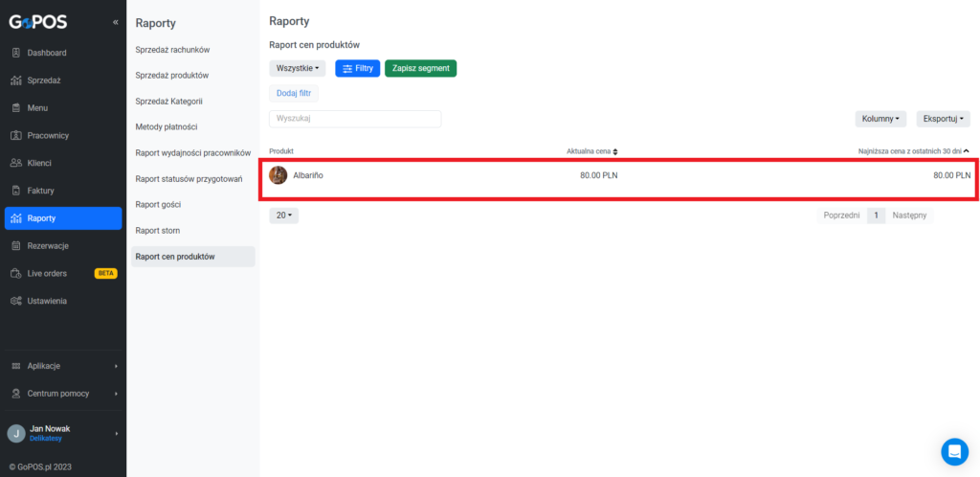Open the Kolumny dropdown
Screen dimensions: 980x477
click(880, 119)
